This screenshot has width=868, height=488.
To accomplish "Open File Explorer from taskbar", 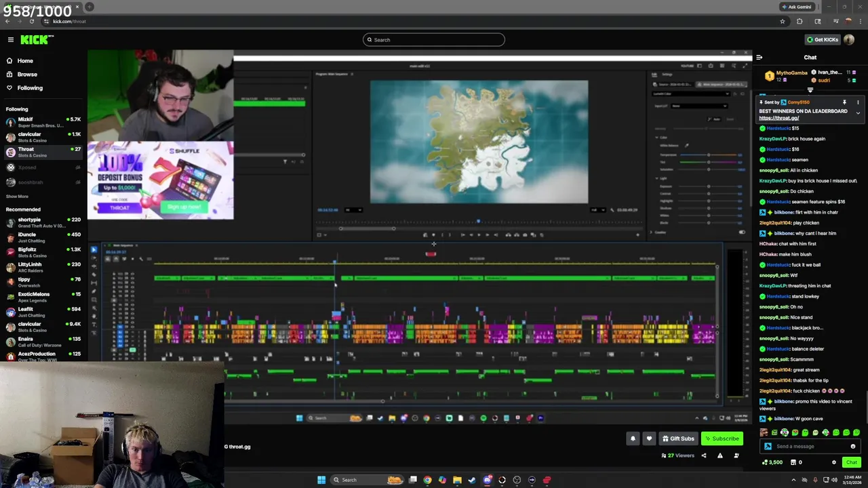I will point(457,480).
